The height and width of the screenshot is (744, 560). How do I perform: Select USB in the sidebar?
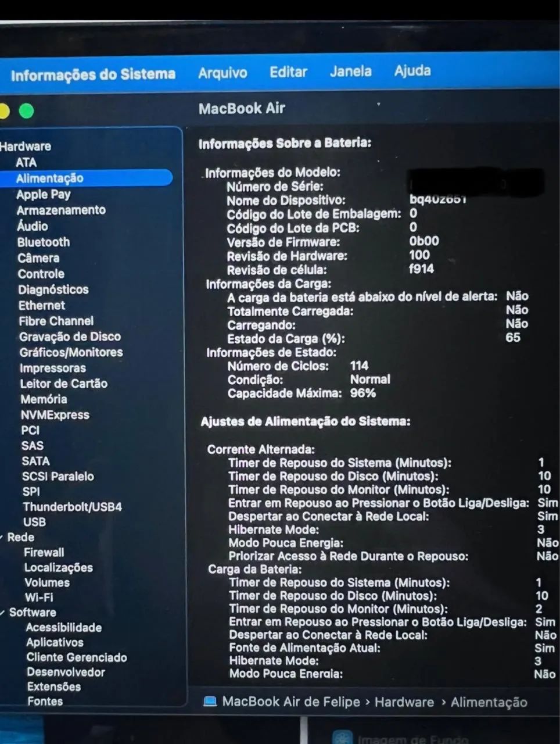34,522
